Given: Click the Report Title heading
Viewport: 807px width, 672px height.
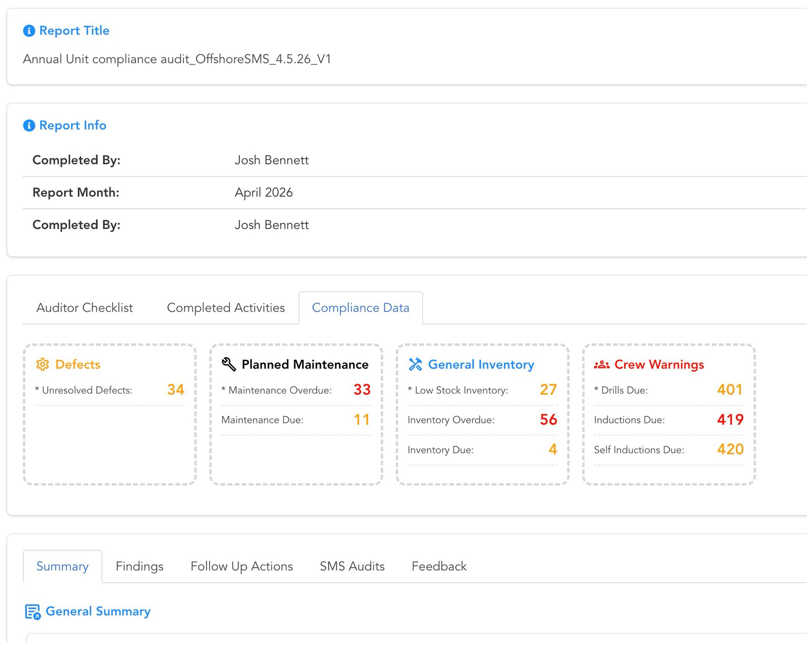Looking at the screenshot, I should [x=74, y=31].
